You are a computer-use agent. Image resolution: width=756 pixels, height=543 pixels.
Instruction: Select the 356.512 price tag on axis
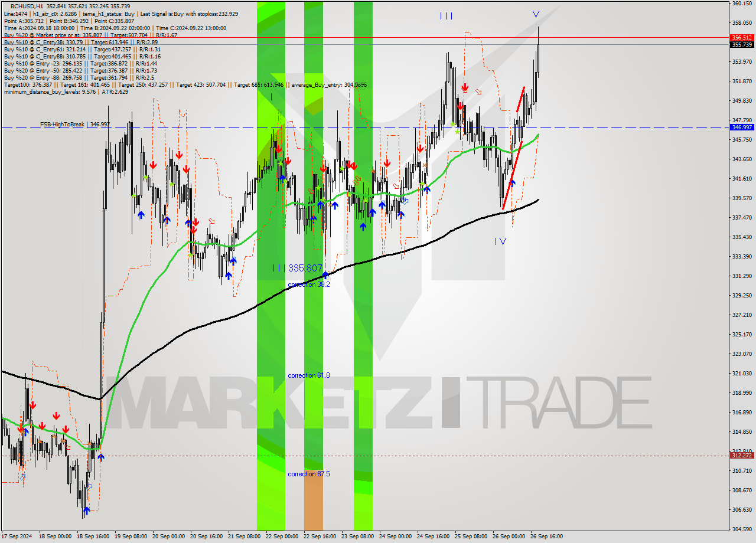point(742,37)
